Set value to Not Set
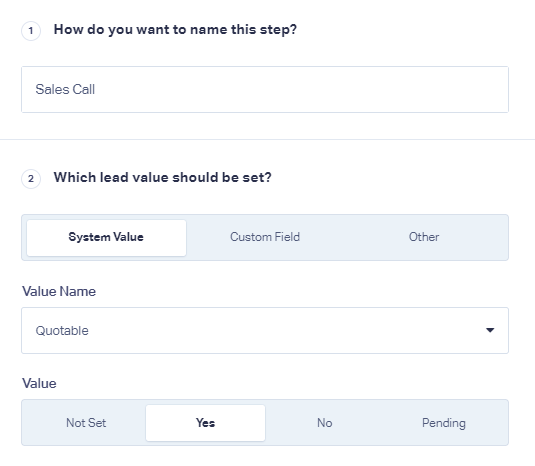This screenshot has width=535, height=466. 86,423
